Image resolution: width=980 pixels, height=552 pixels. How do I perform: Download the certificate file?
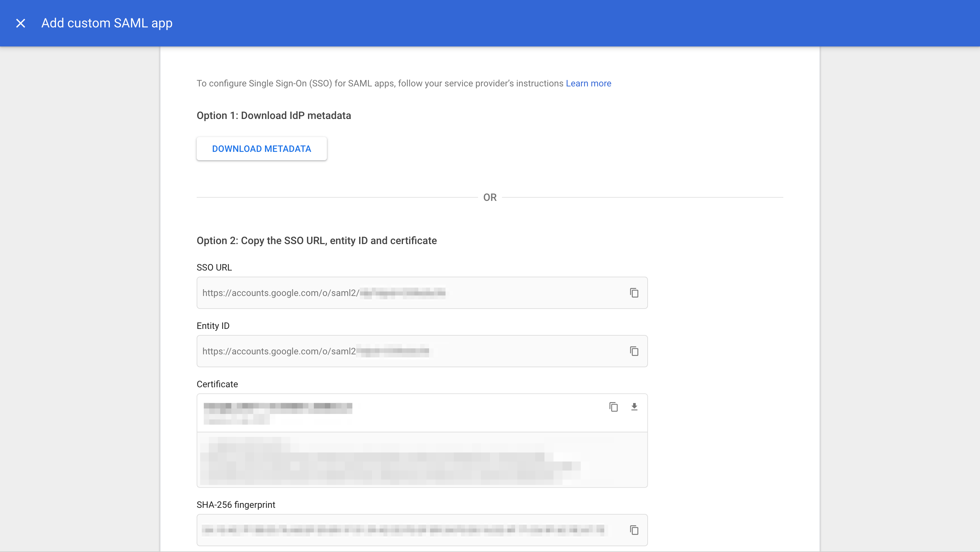pos(634,407)
